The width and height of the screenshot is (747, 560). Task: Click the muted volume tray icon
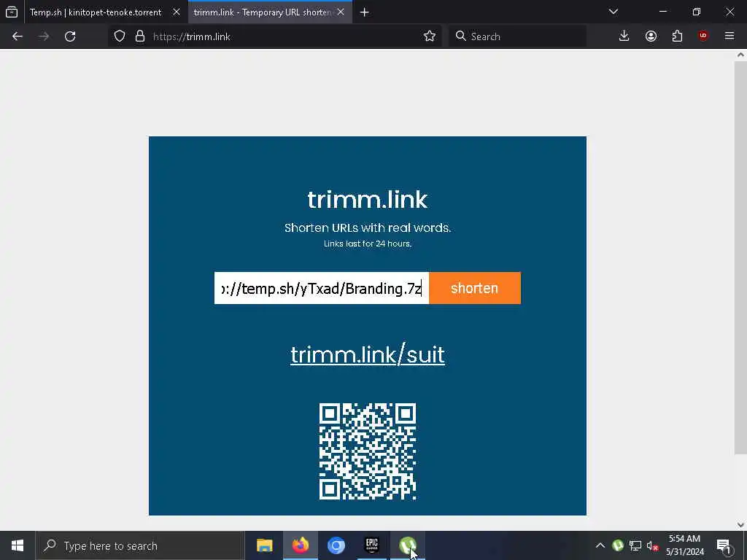[652, 545]
